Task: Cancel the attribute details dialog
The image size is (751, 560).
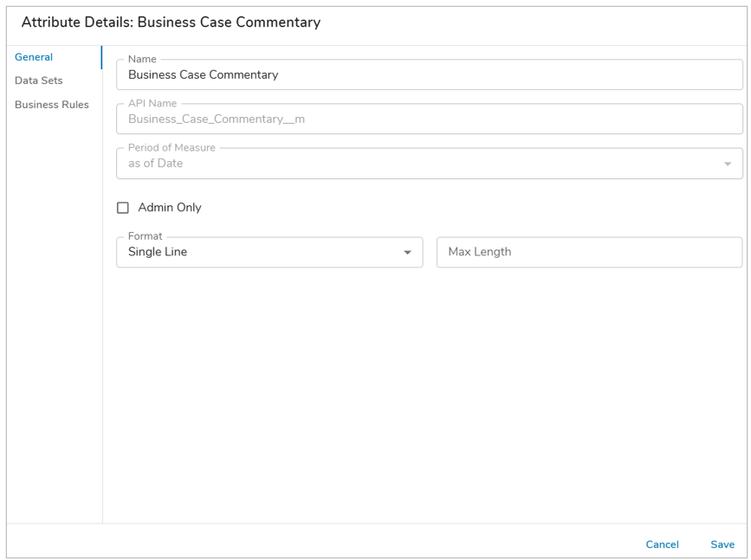Action: tap(662, 544)
